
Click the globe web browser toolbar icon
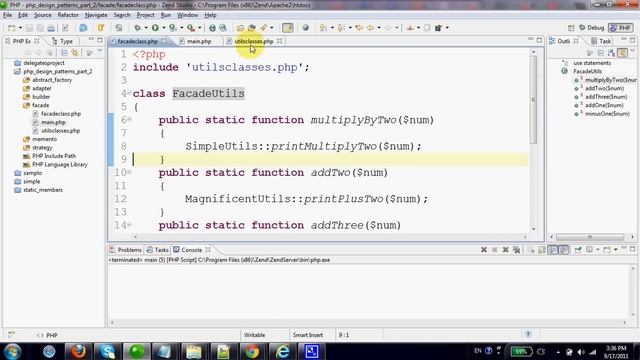click(x=305, y=28)
